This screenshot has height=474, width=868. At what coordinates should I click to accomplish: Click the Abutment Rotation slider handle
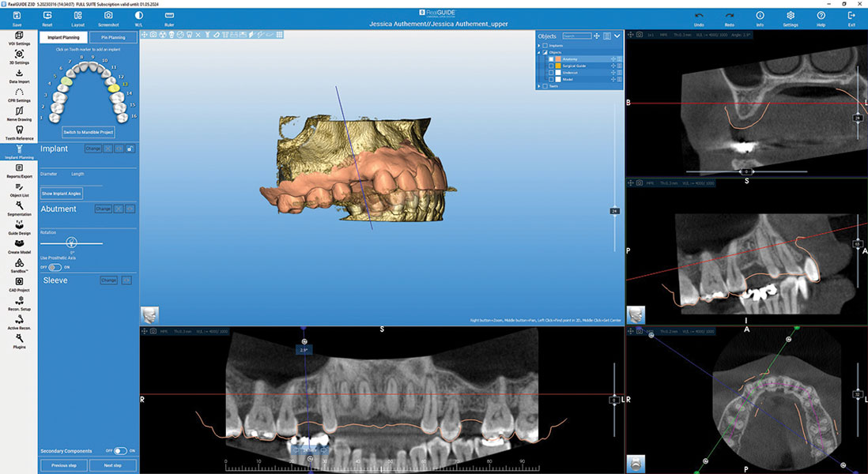coord(72,243)
